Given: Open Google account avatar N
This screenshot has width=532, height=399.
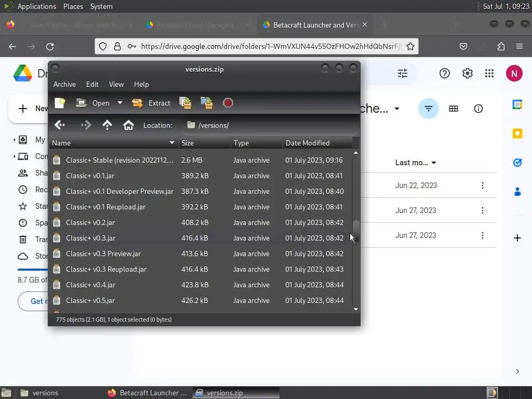Looking at the screenshot, I should pos(514,73).
